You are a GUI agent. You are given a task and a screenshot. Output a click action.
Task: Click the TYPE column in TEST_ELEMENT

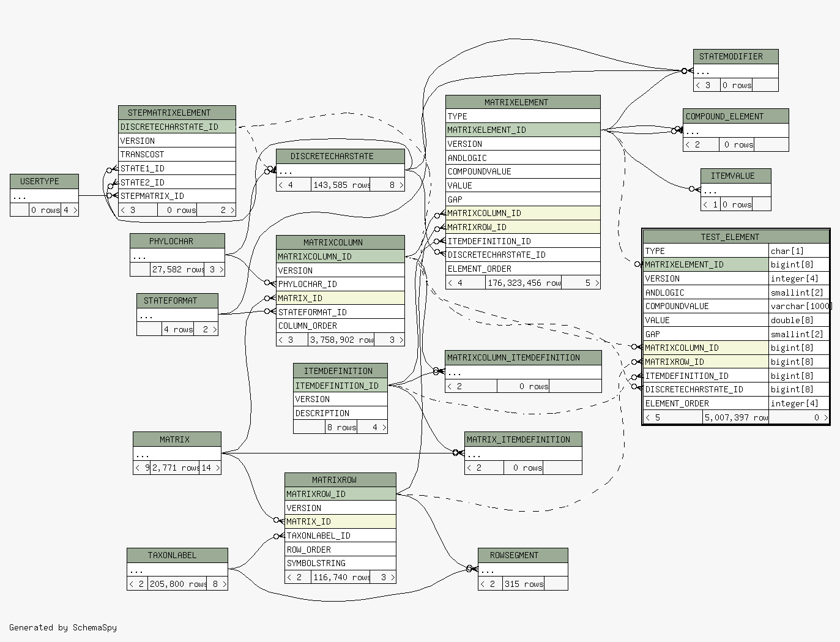[x=706, y=251]
